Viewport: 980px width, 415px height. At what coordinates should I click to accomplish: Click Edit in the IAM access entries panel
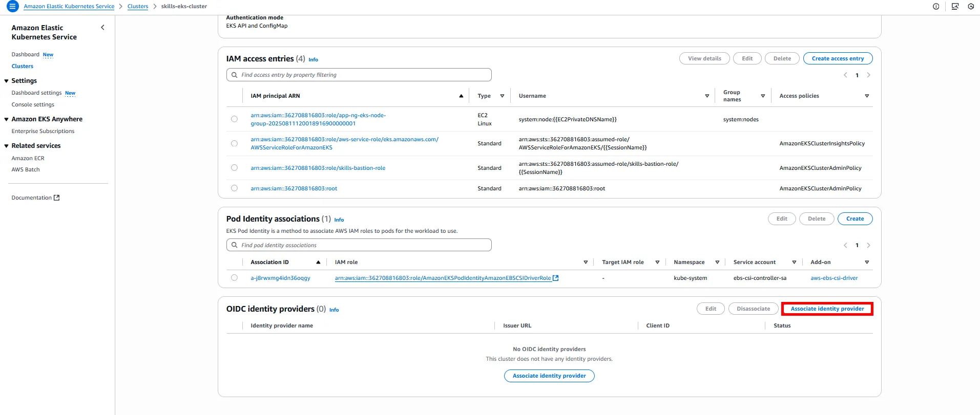tap(747, 58)
